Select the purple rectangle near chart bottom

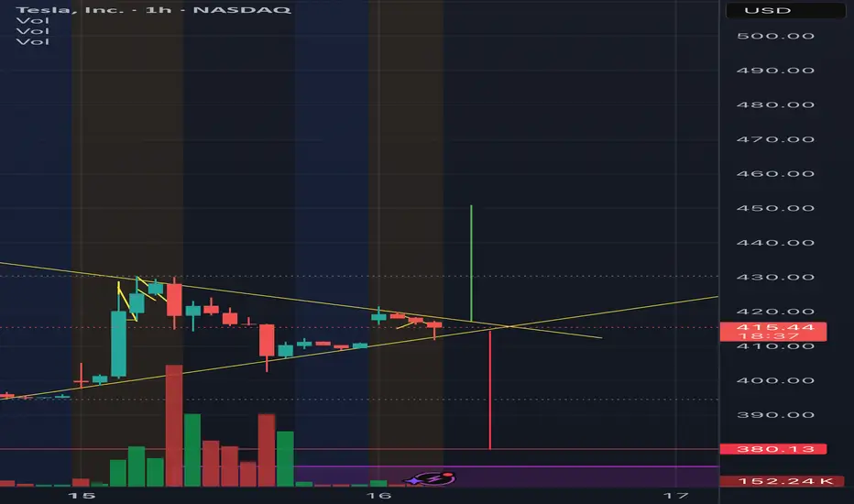507,477
